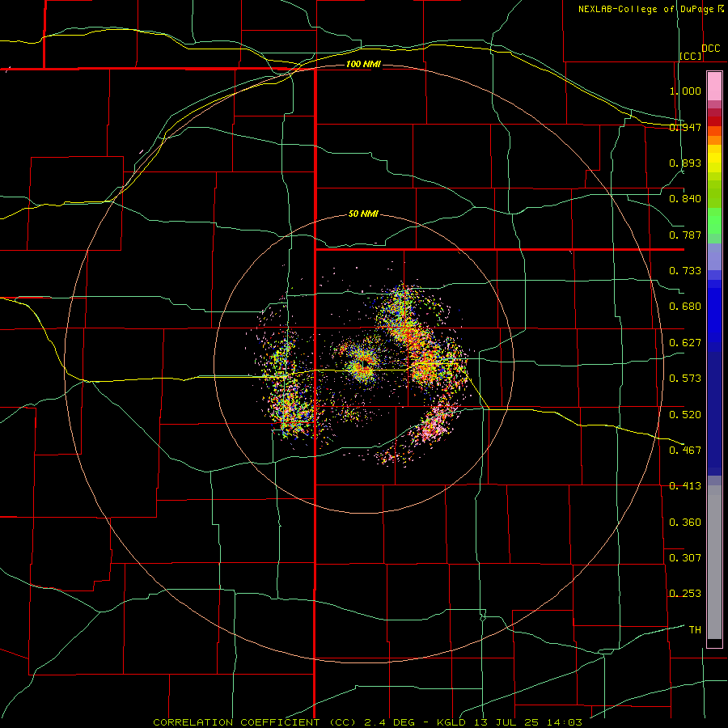Select the 0.520 scale value

click(x=685, y=415)
